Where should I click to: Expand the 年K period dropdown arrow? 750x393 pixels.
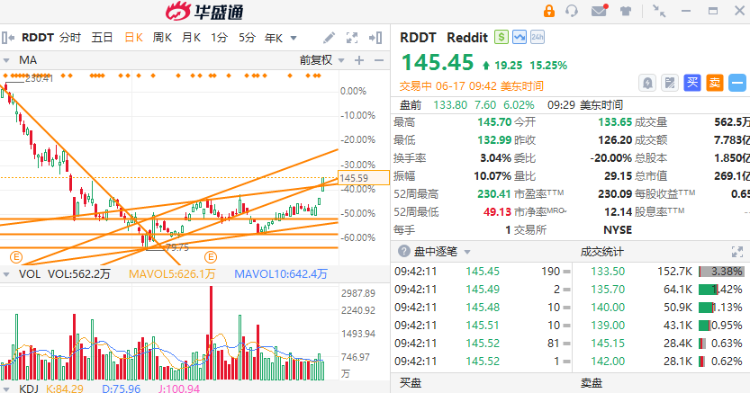pyautogui.click(x=294, y=38)
